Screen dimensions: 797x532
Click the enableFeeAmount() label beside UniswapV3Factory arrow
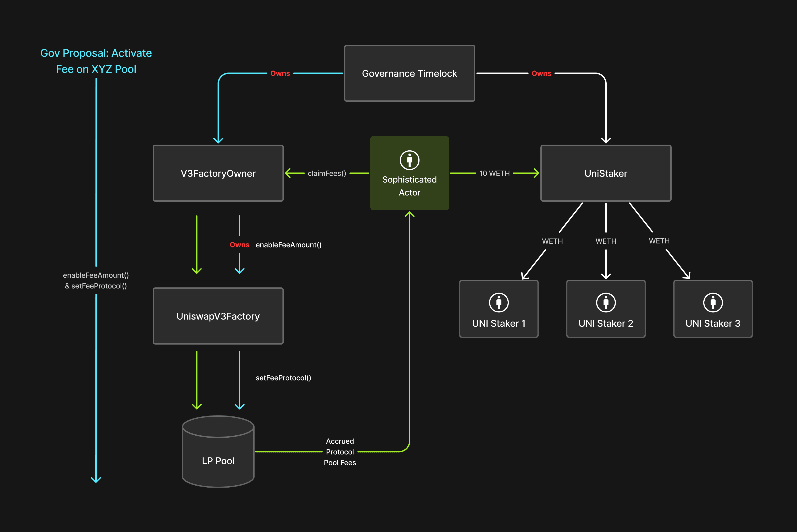tap(288, 245)
